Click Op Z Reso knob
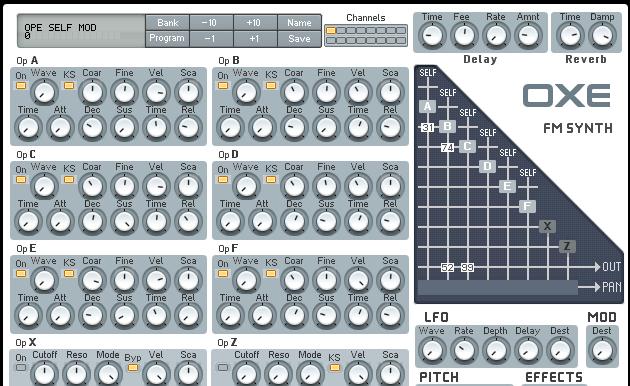Image resolution: width=630 pixels, height=386 pixels. pyautogui.click(x=278, y=374)
